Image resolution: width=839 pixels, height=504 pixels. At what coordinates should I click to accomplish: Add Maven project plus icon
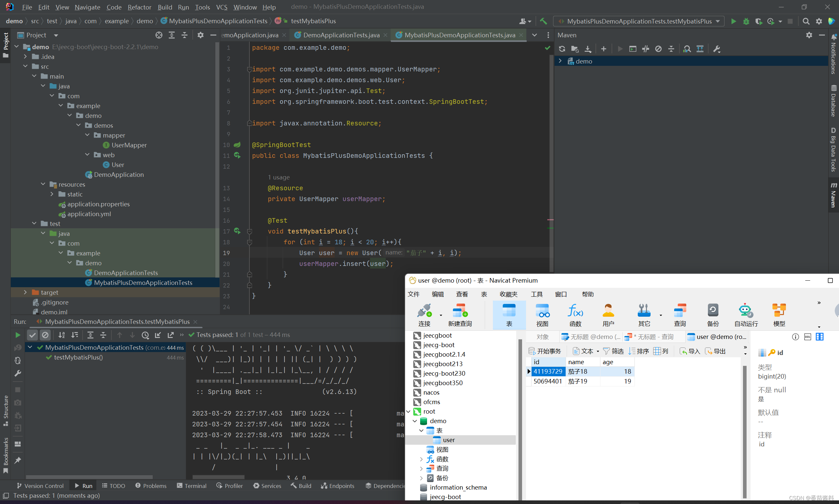[x=603, y=49]
